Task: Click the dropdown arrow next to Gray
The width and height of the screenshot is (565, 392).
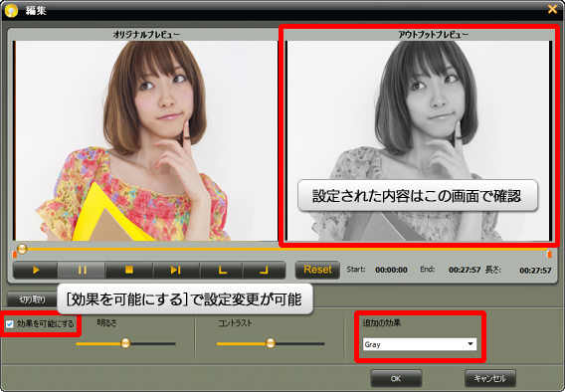Action: pyautogui.click(x=471, y=344)
